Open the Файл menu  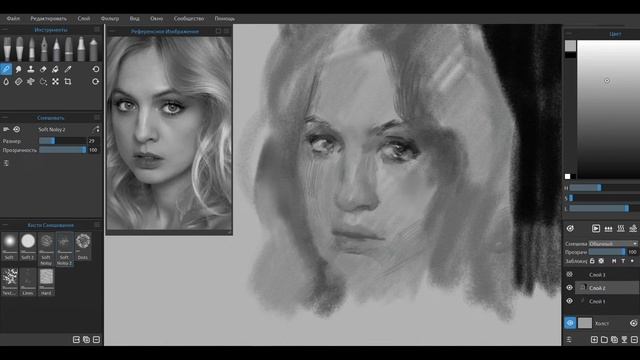point(13,19)
